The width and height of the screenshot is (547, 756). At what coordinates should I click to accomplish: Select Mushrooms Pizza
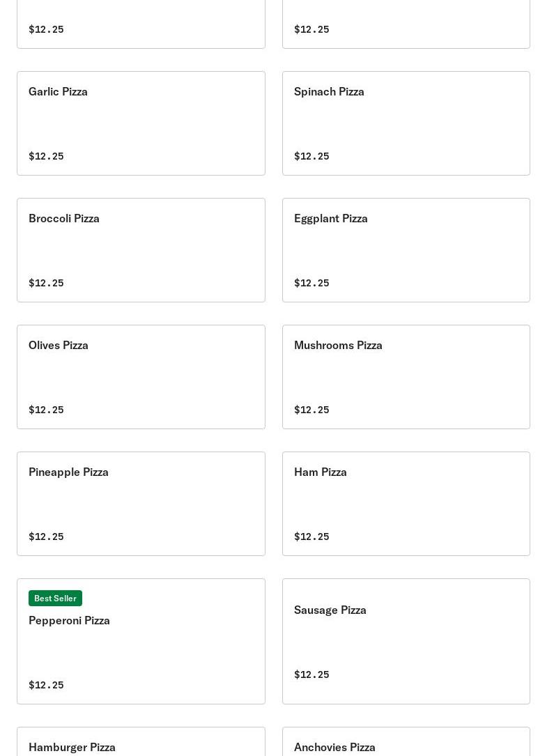(406, 376)
